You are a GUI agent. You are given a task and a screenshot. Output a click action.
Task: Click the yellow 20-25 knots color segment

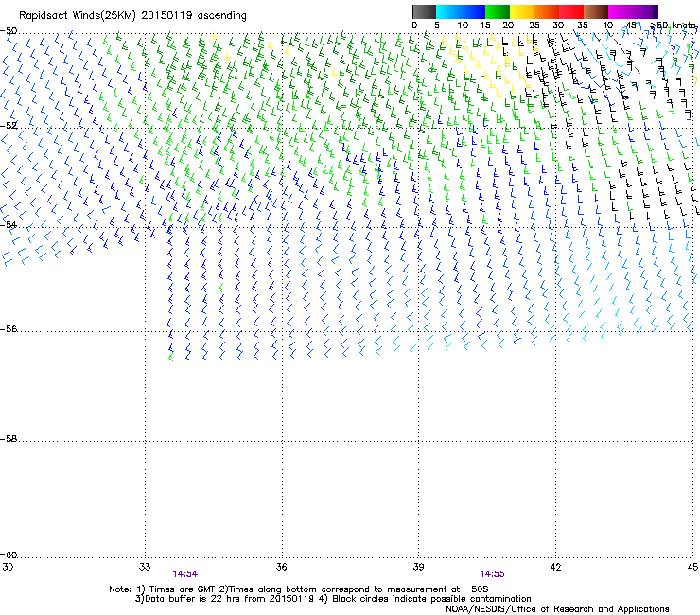pos(522,11)
